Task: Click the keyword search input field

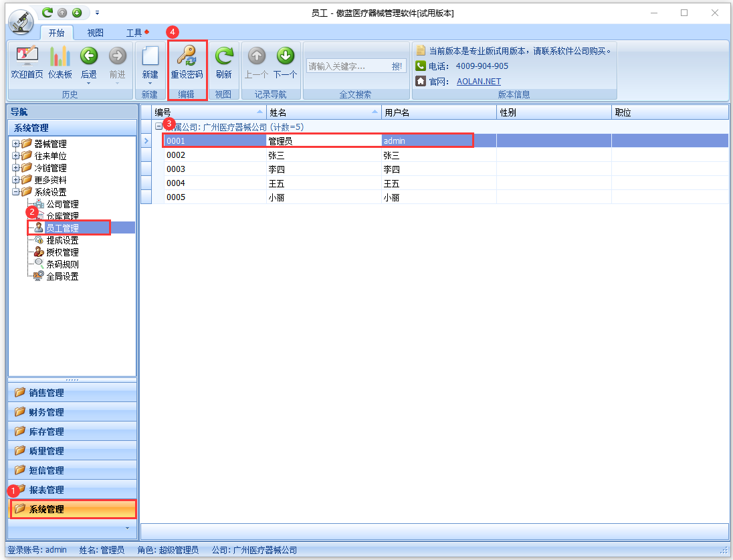Action: 346,66
